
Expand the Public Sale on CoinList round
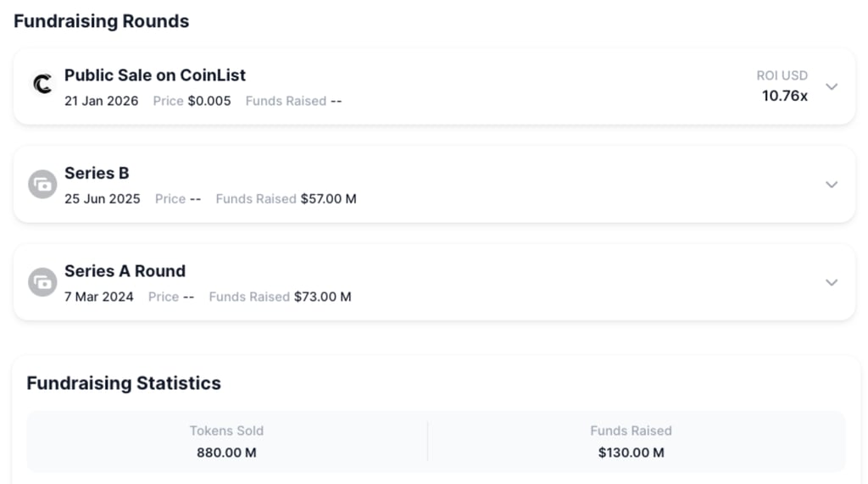832,86
